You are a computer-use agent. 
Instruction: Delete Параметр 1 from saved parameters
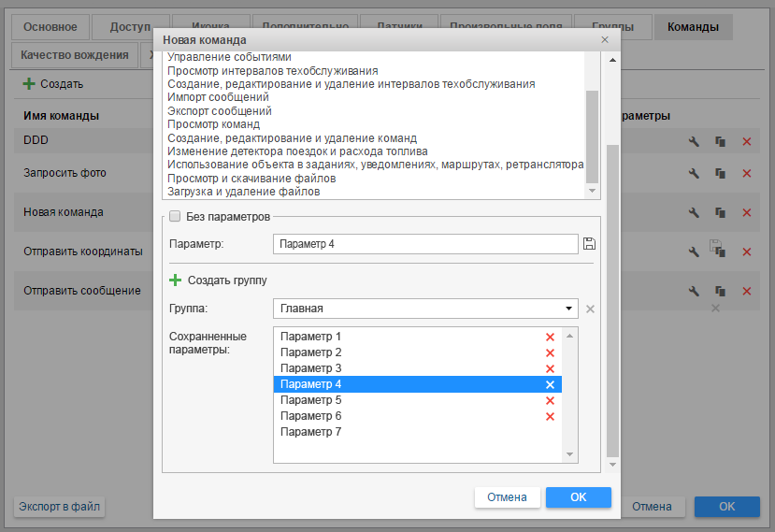point(550,337)
